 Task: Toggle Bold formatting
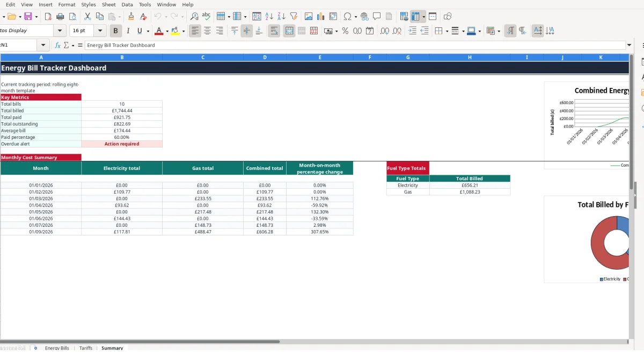[x=115, y=31]
